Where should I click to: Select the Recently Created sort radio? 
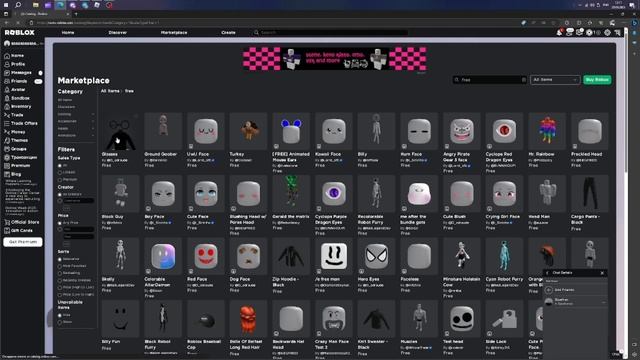pos(60,280)
